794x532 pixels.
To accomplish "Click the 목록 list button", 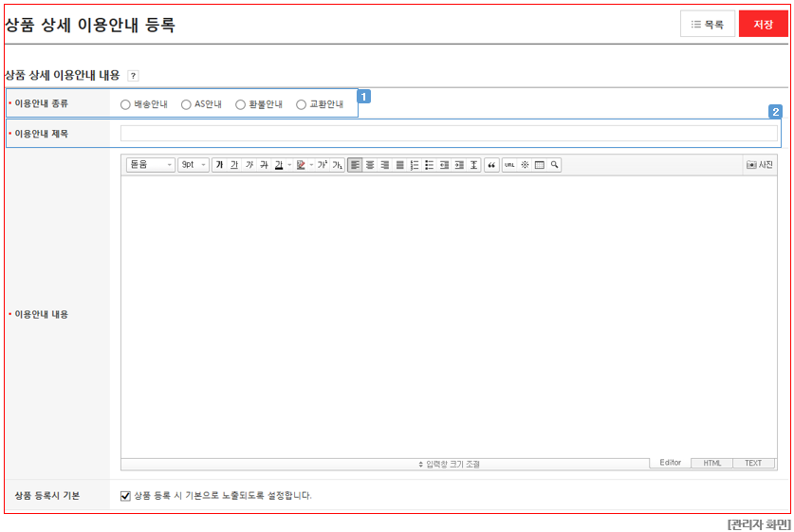I will point(708,25).
